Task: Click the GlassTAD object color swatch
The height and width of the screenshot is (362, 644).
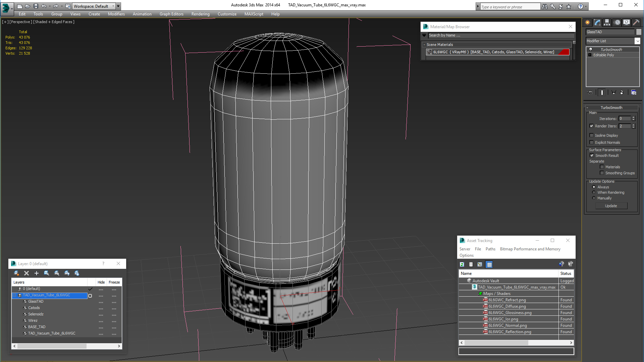Action: [639, 32]
